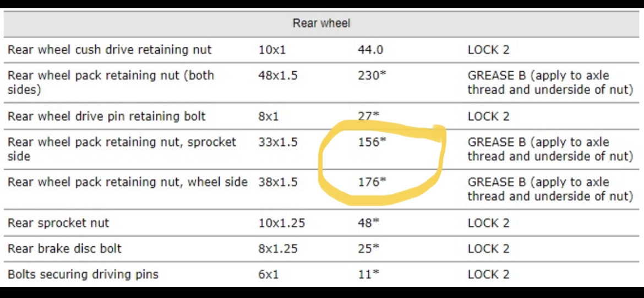This screenshot has width=644, height=298.
Task: Select "Rear wheel drive pin retaining bolt" text
Action: (106, 116)
